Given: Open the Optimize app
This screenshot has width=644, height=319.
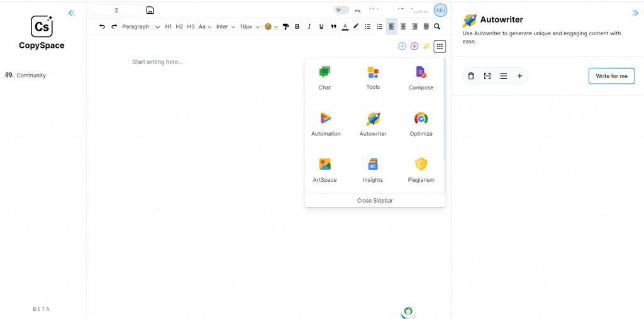Looking at the screenshot, I should click(x=421, y=124).
